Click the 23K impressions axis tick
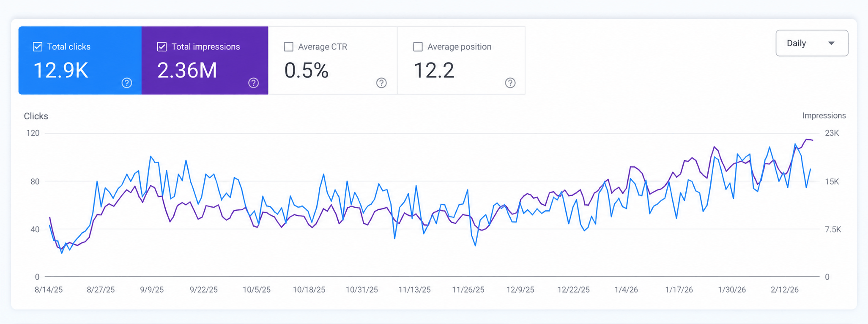 pyautogui.click(x=832, y=133)
